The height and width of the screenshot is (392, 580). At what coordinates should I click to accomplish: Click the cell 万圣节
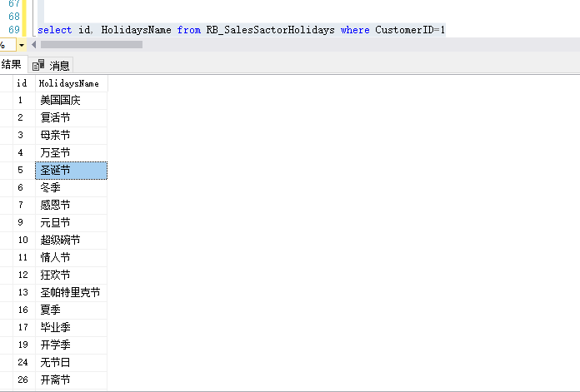[72, 152]
